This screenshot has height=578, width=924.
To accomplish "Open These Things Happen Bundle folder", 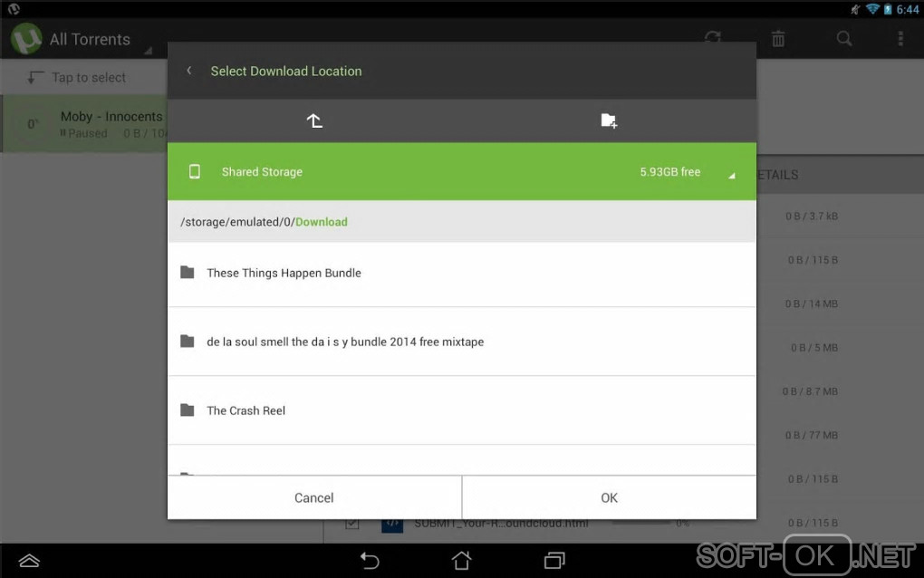I will (462, 274).
